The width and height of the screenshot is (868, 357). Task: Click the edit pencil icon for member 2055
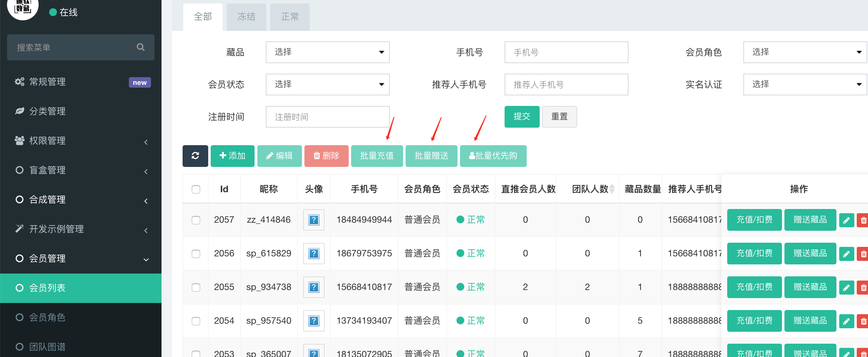coord(846,287)
